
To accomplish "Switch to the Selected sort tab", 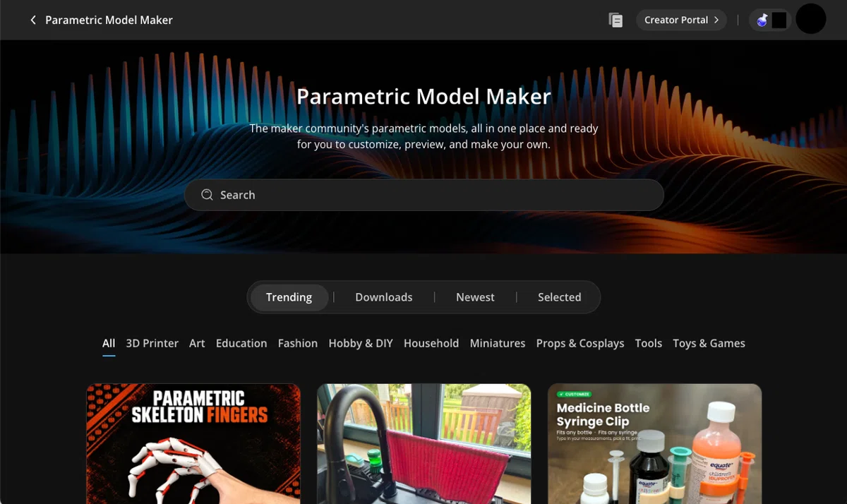I will (559, 297).
